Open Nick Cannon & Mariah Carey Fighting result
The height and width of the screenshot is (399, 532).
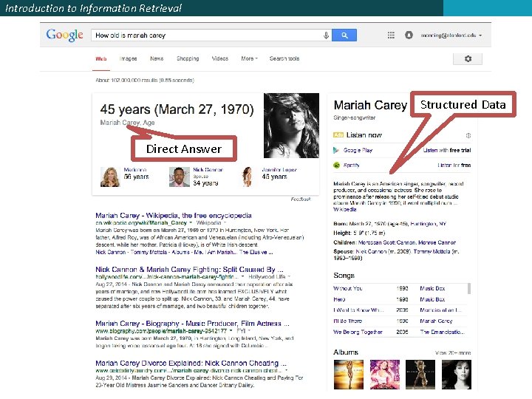(x=189, y=270)
